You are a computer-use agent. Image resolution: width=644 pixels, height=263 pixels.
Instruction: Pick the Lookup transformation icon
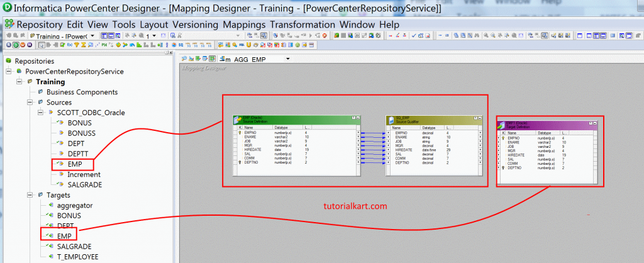pos(91,45)
